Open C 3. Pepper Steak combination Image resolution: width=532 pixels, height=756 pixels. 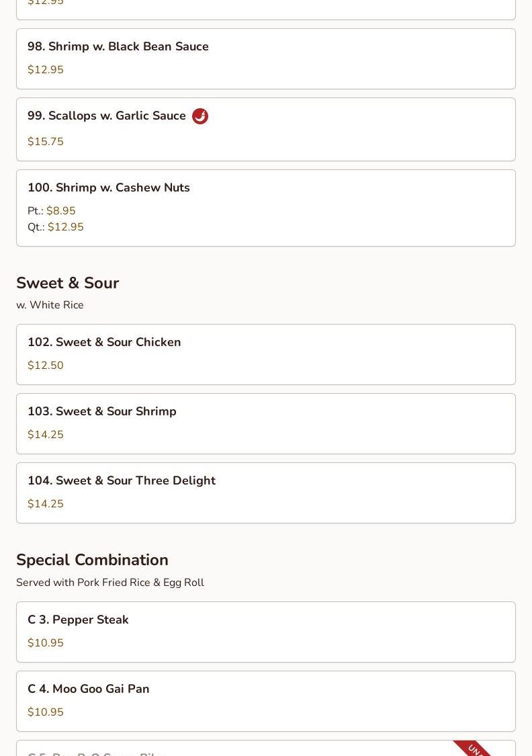[x=78, y=620]
